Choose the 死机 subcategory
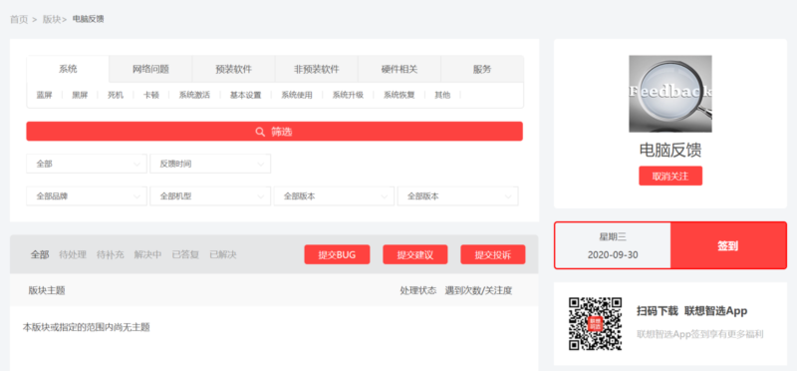The image size is (797, 371). point(115,95)
